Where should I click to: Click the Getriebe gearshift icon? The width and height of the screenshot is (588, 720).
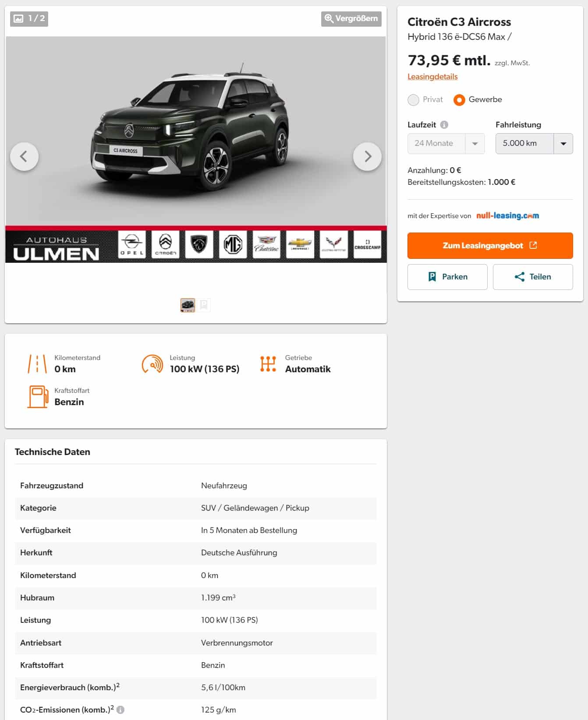tap(268, 364)
